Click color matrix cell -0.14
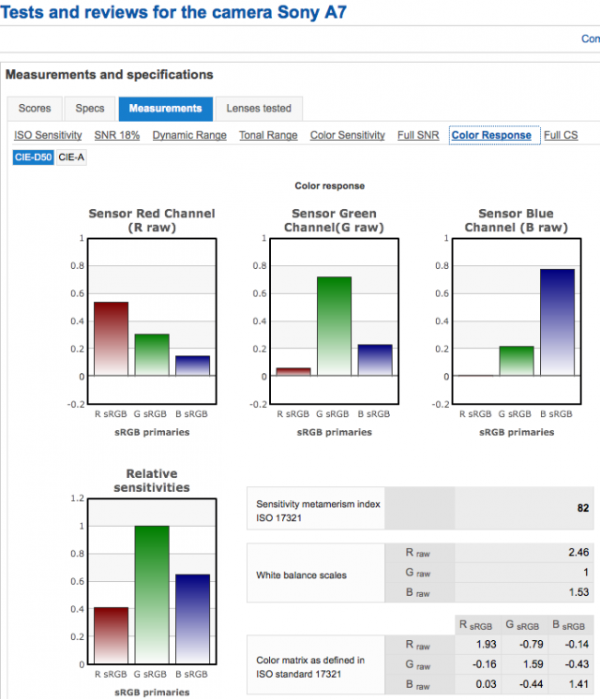Viewport: 600px width, 700px height. coord(577,645)
